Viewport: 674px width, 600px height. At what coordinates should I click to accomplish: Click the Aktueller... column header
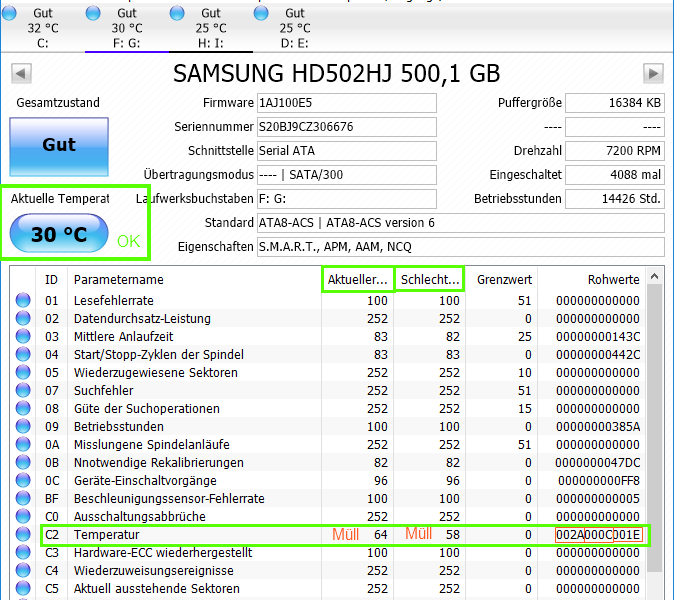(x=358, y=280)
